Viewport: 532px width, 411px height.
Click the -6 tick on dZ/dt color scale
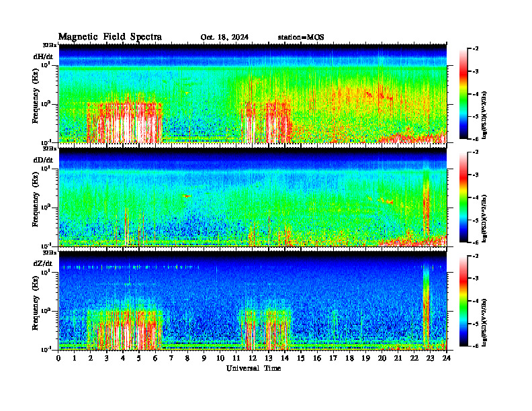[476, 346]
